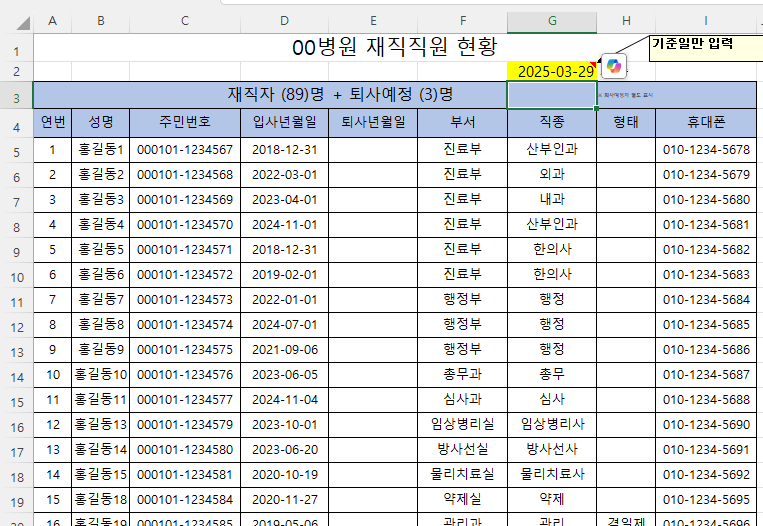Click the '총무과' department cell

click(462, 375)
